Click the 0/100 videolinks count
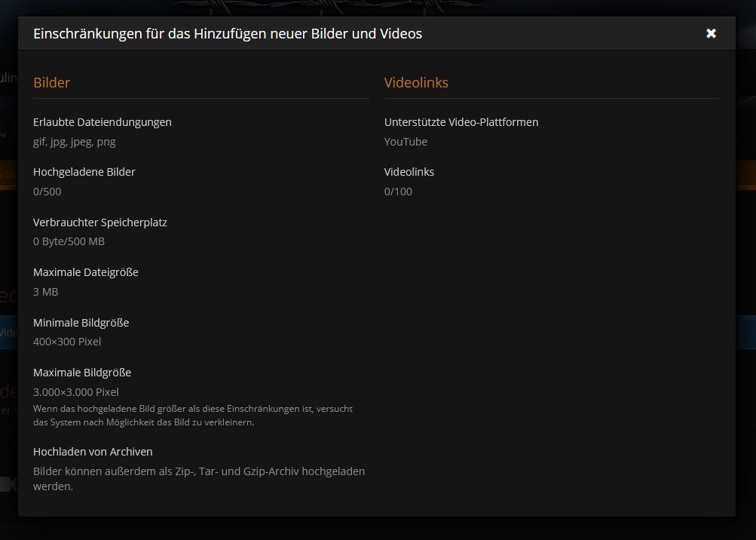 (398, 192)
